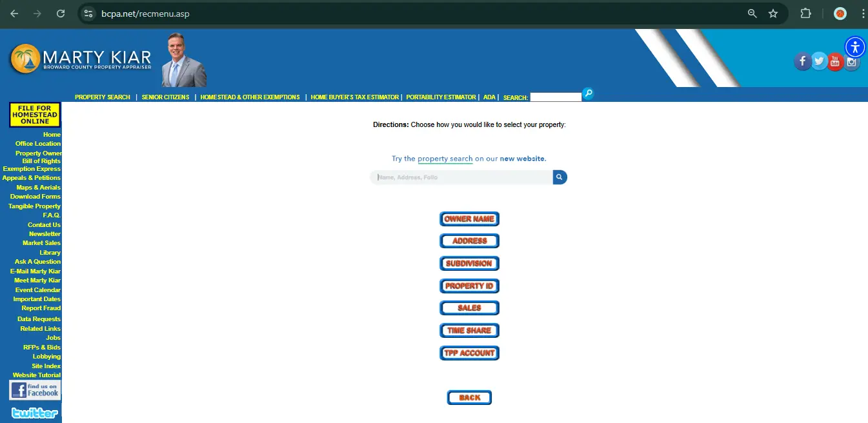Select Home Buyer's Tax Estimator
The image size is (868, 423).
pos(354,97)
